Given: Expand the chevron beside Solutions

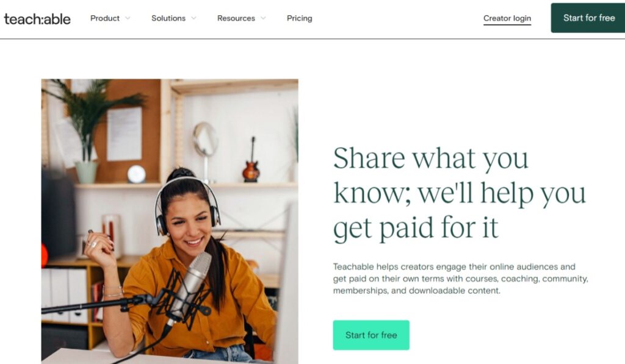Looking at the screenshot, I should (x=193, y=18).
